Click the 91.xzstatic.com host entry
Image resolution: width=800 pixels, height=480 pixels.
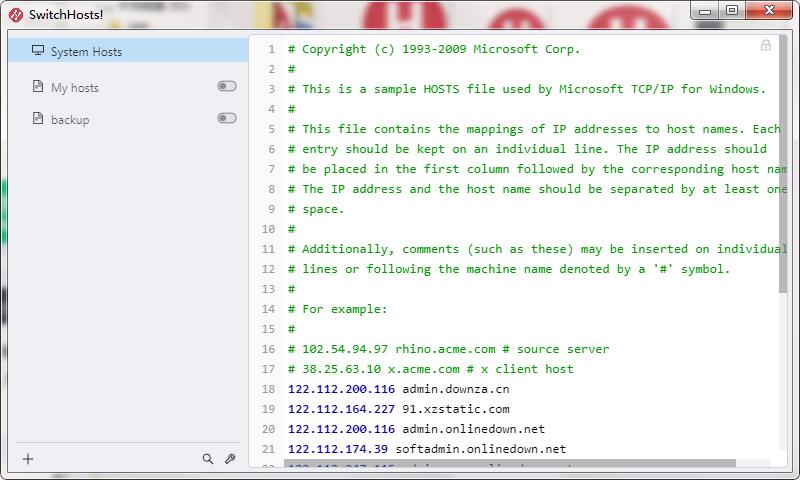[455, 409]
